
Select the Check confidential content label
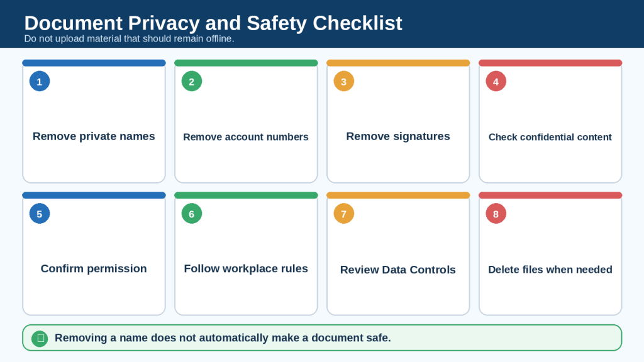point(550,137)
